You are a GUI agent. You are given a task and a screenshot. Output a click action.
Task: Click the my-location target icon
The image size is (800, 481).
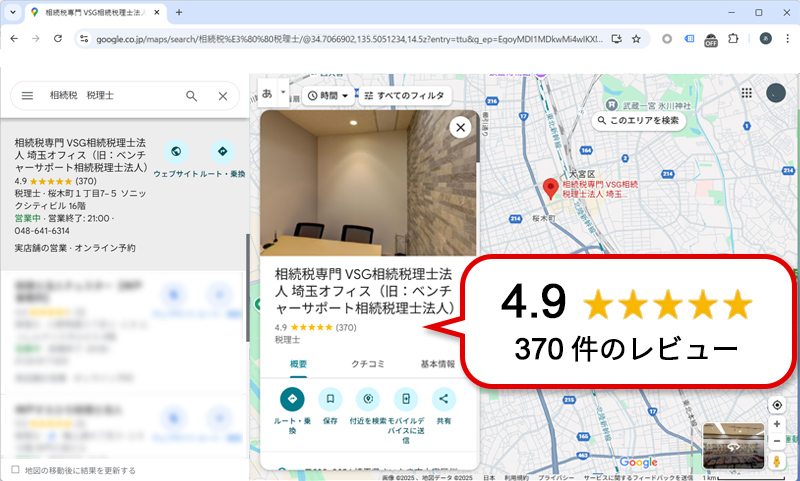point(777,405)
